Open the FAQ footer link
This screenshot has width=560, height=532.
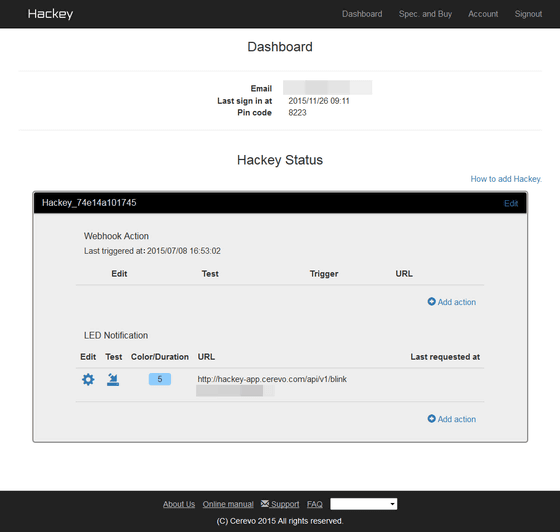[315, 504]
